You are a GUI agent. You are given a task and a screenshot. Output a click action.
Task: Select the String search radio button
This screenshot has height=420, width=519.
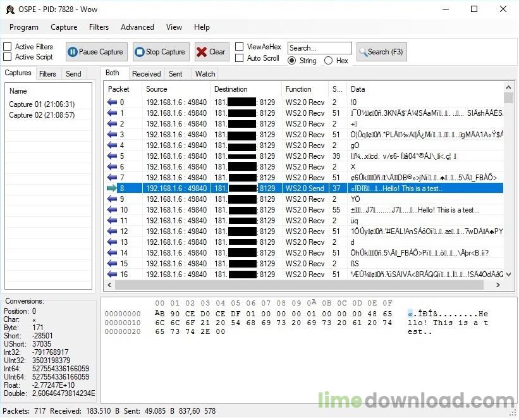(291, 61)
